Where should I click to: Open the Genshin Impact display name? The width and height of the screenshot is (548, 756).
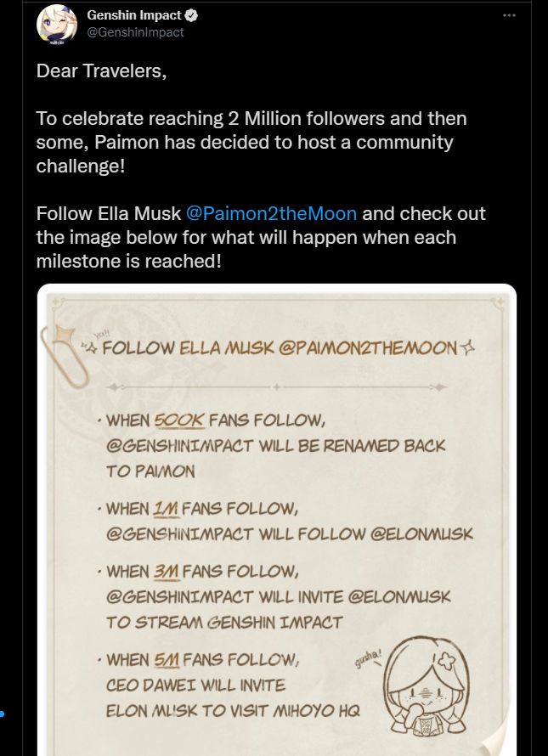click(x=134, y=15)
